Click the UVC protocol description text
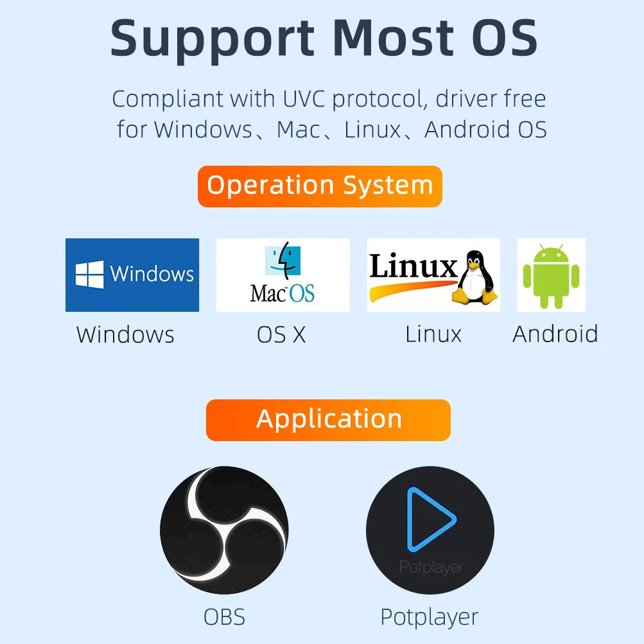Viewport: 644px width, 644px height. pos(329,114)
